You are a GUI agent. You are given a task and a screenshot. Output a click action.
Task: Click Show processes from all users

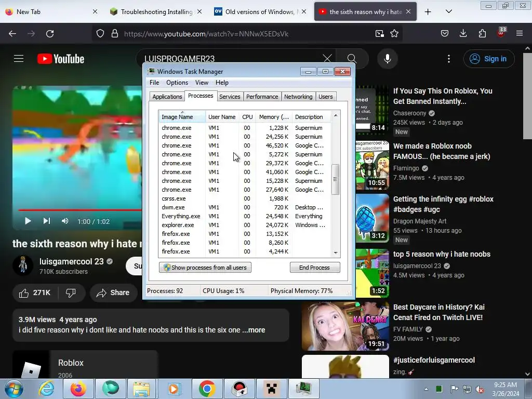coord(205,268)
